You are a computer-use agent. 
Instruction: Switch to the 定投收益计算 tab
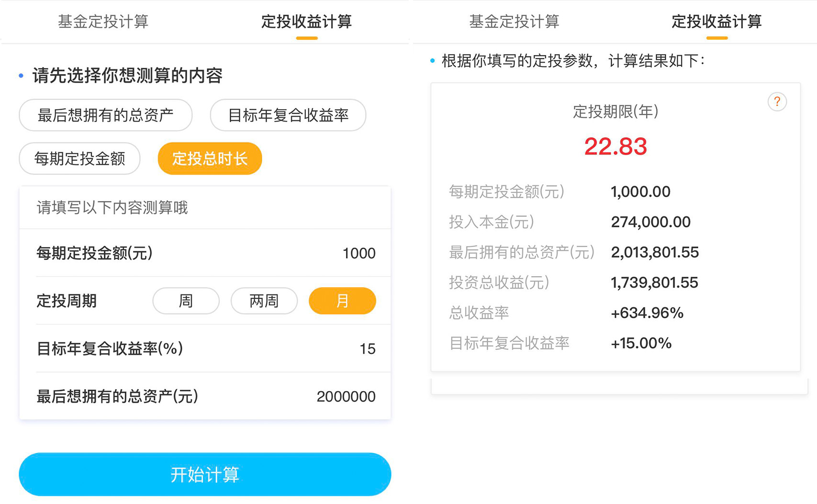(306, 22)
